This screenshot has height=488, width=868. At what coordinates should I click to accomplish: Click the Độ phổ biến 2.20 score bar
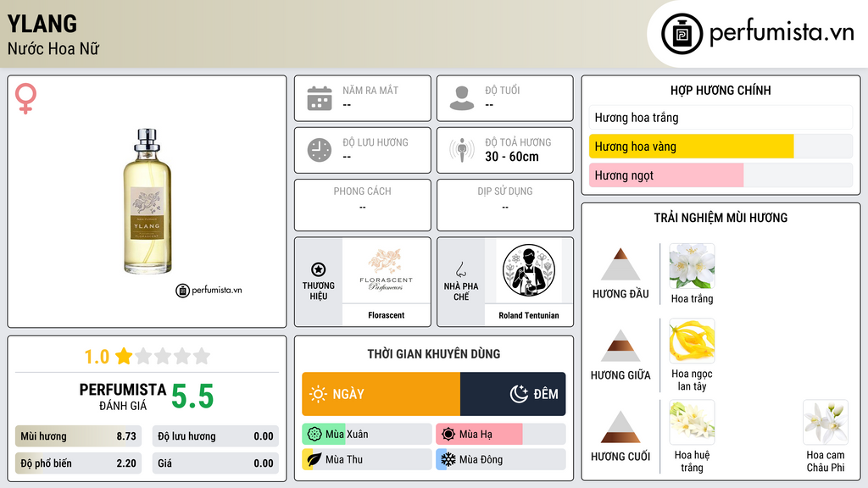coord(78,463)
